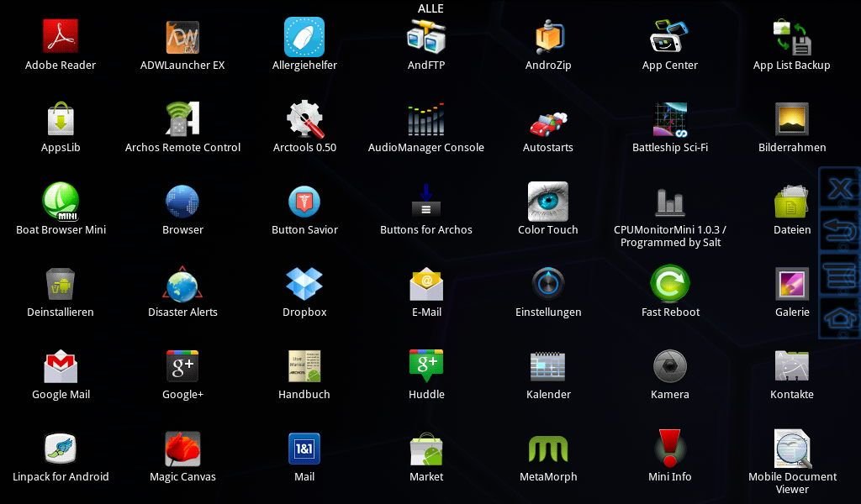This screenshot has height=504, width=861.
Task: Open Arctools 0.50
Action: 304,118
